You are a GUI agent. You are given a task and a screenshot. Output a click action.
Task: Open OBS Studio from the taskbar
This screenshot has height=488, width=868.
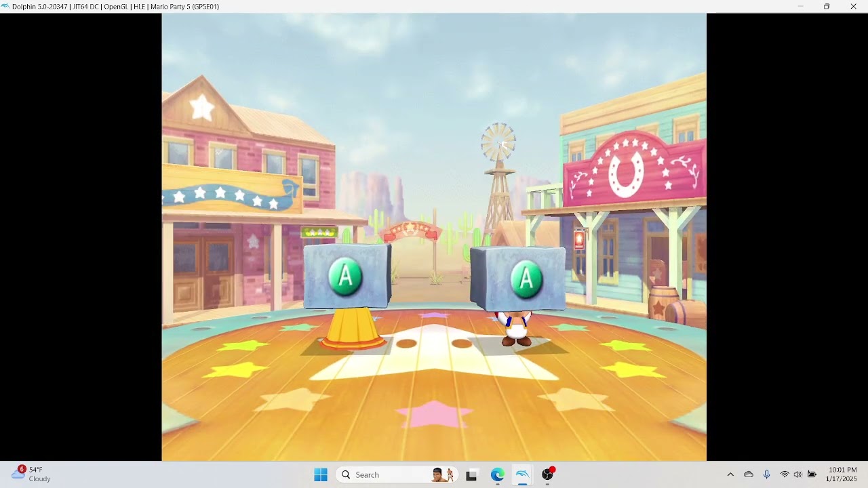[x=547, y=474]
